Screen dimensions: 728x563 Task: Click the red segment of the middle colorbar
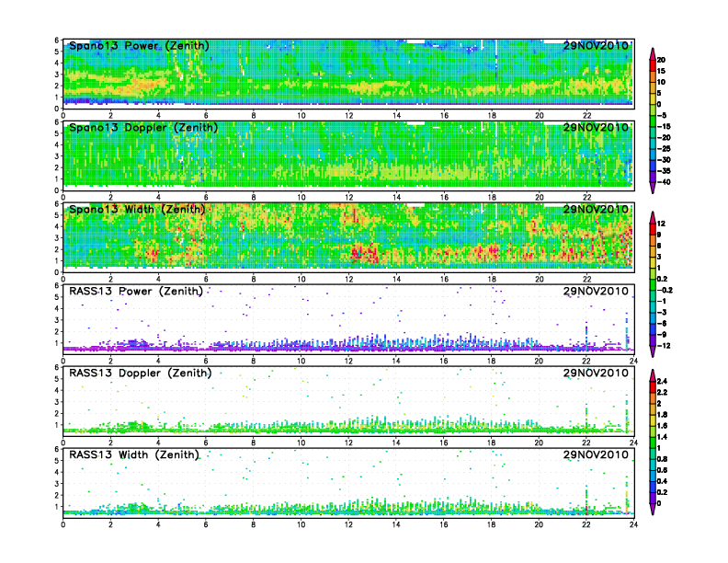pos(653,228)
